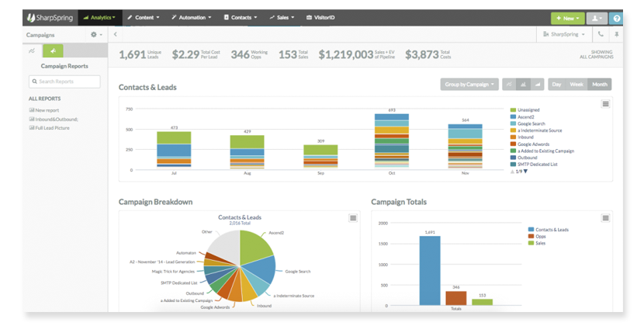The height and width of the screenshot is (326, 644).
Task: Open the Contacts & Leads chart hamburger menu
Action: click(x=606, y=104)
